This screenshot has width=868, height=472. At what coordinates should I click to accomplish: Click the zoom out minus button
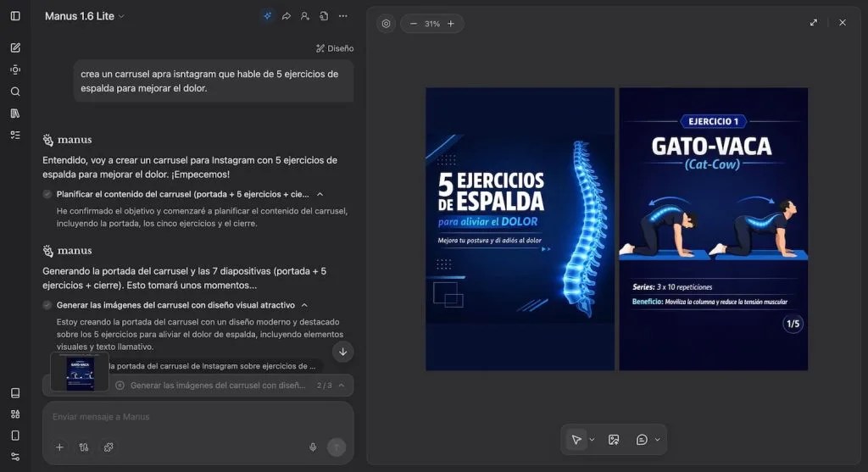(414, 24)
